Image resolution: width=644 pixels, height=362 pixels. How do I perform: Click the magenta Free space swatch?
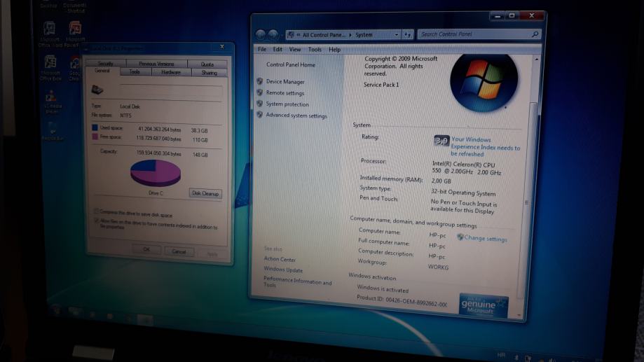point(95,137)
